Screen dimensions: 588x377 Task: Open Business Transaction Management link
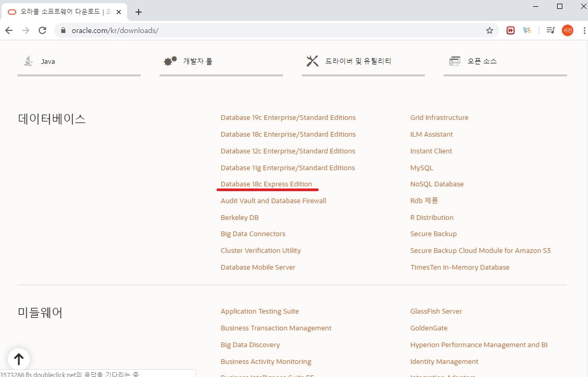coord(276,328)
